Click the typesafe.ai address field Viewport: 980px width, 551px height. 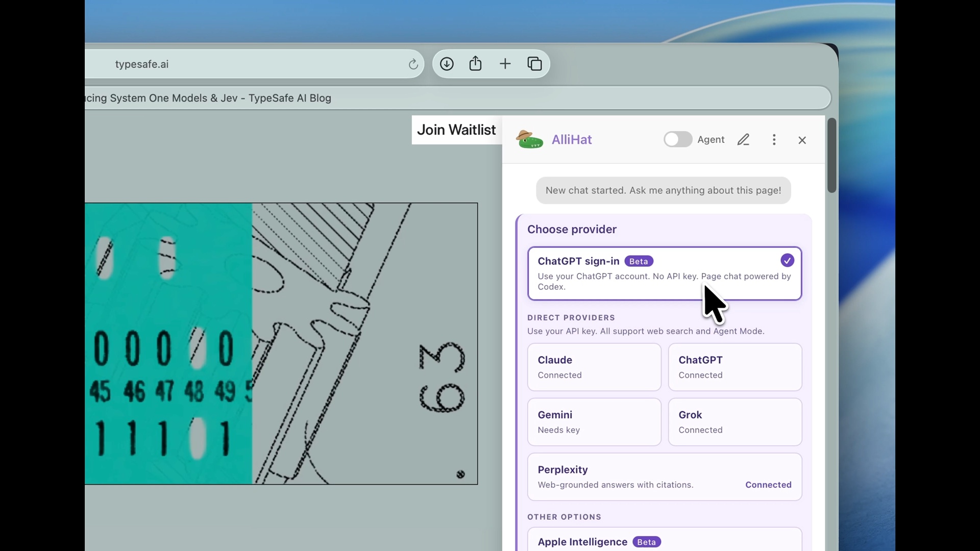tap(254, 64)
